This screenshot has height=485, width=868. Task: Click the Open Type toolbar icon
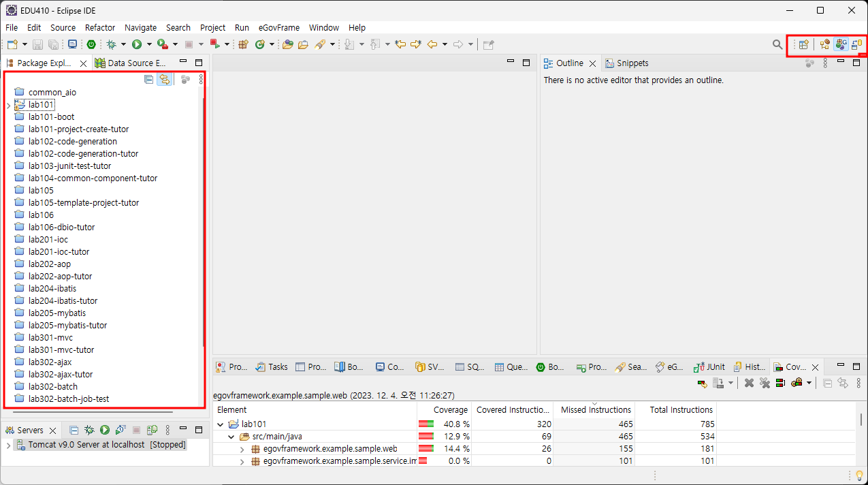[287, 44]
